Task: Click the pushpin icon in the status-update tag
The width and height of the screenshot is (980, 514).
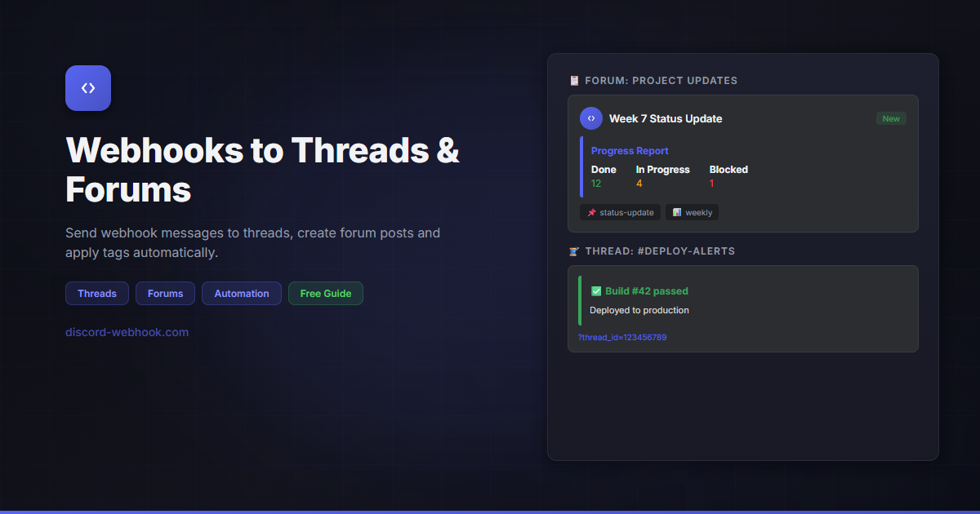Action: pos(594,212)
